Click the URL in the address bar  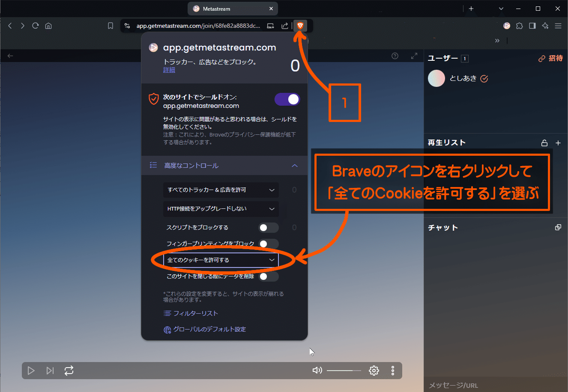point(198,26)
